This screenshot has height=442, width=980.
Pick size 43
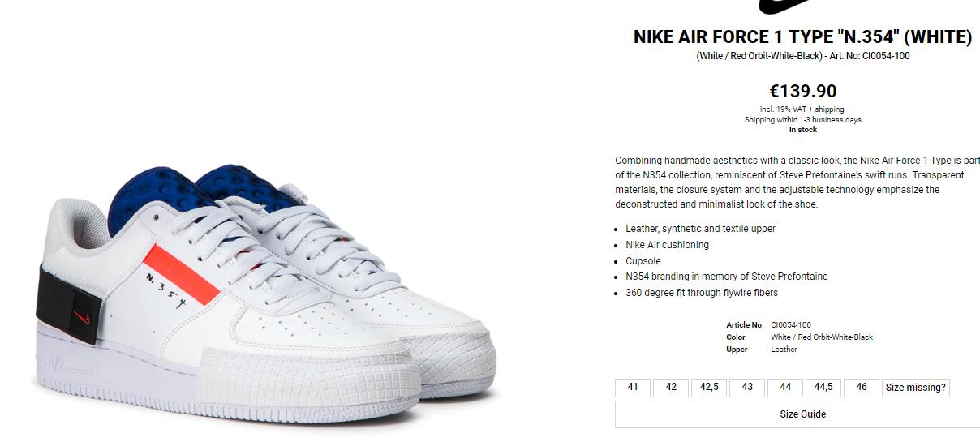click(747, 388)
